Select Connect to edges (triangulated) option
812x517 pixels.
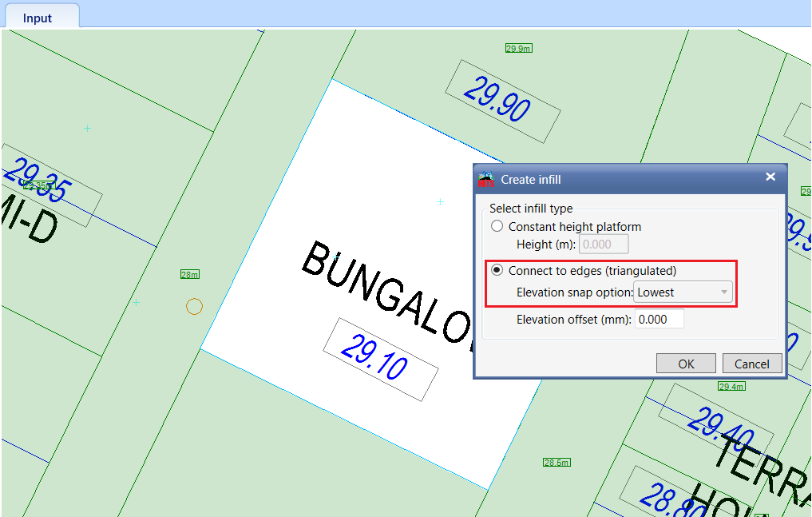pyautogui.click(x=497, y=270)
